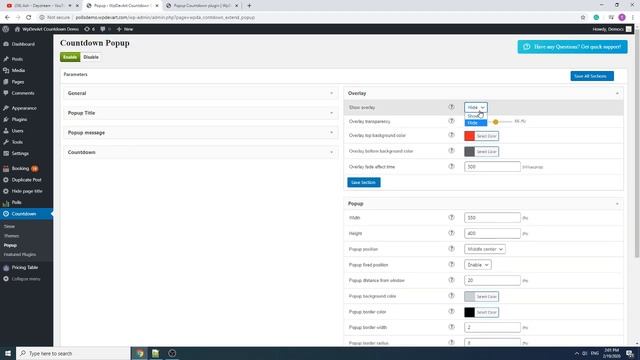Open the Windows Start menu
Viewport: 640px width, 360px height.
click(x=8, y=353)
